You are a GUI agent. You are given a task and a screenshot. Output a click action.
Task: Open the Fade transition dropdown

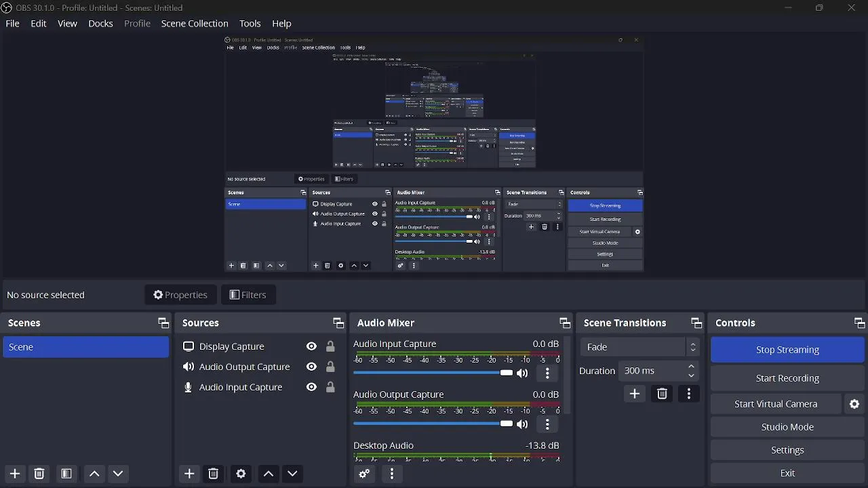(x=639, y=347)
